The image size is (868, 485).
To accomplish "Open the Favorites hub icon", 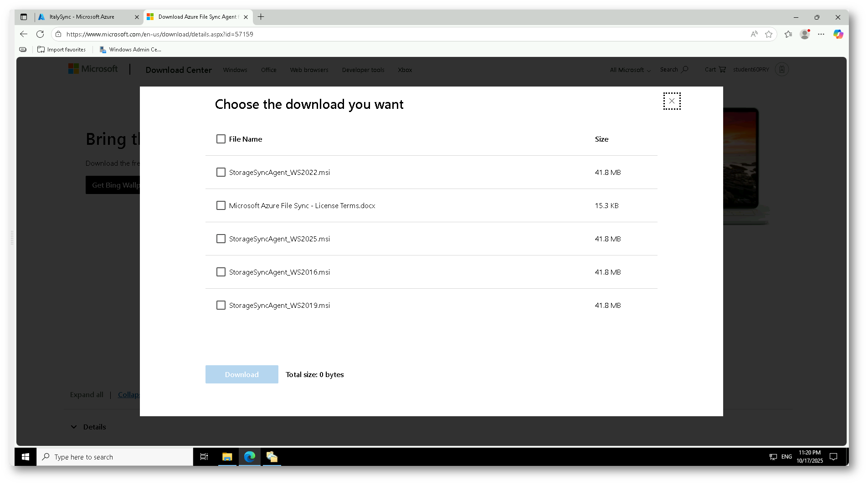I will click(x=788, y=34).
